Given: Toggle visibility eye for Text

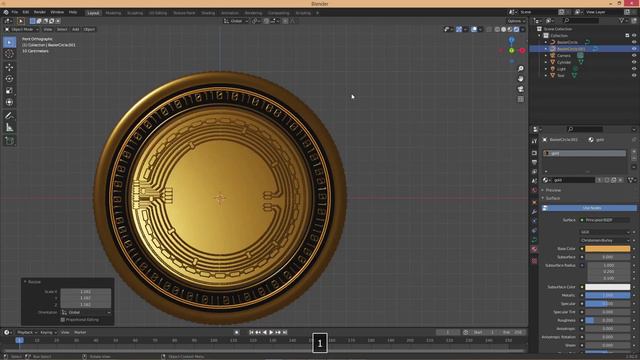Looking at the screenshot, I should point(634,75).
